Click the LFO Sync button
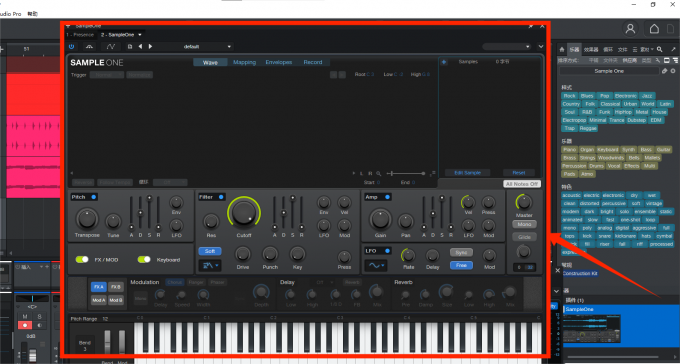 461,252
